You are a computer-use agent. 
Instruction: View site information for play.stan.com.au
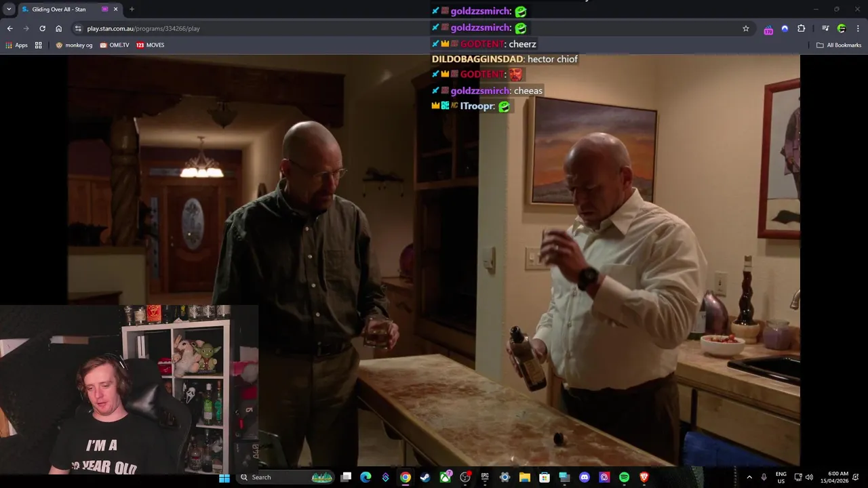[x=78, y=28]
